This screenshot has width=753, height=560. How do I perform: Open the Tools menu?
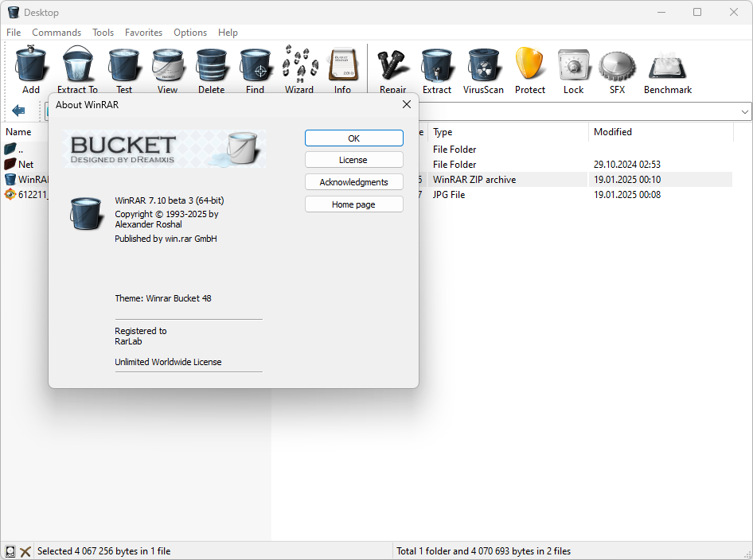(x=103, y=32)
